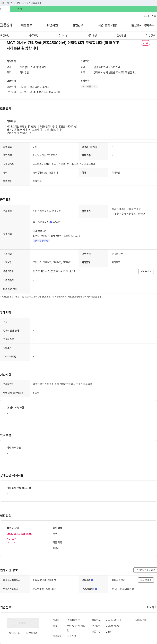157x644 pixels.
Task: Click the job posting title heading
Action: 63,45
